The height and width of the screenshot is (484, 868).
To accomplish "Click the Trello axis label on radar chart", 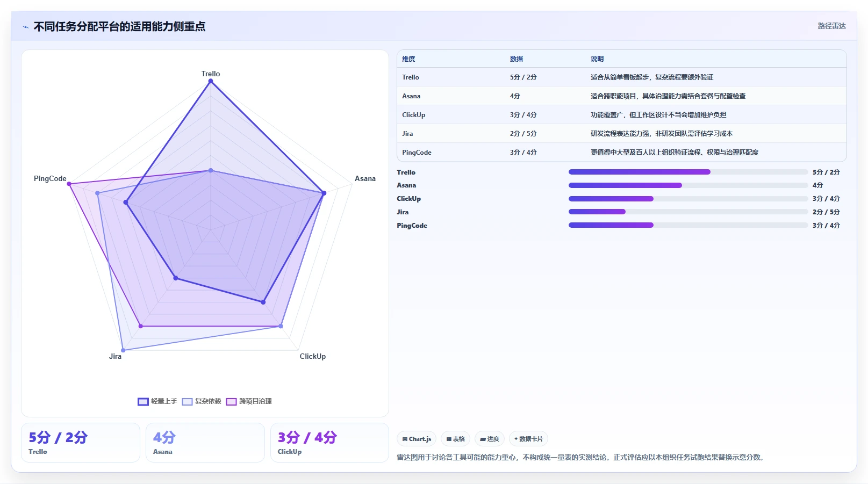I will (211, 74).
